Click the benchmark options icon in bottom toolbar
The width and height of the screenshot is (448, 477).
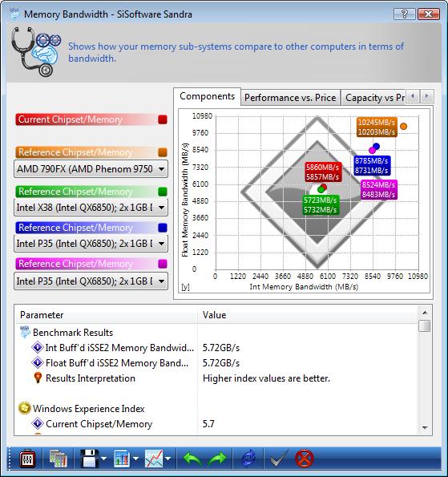[27, 459]
